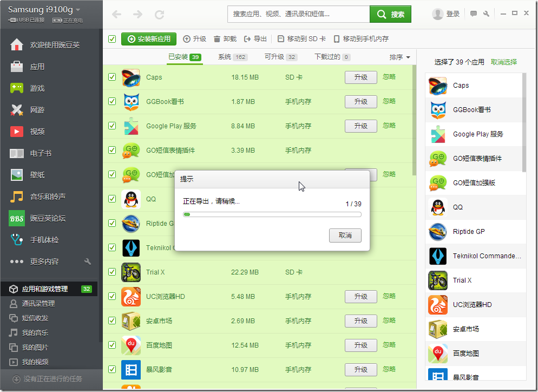Toggle the select-all checkbox in toolbar
This screenshot has width=538, height=392.
pos(112,39)
